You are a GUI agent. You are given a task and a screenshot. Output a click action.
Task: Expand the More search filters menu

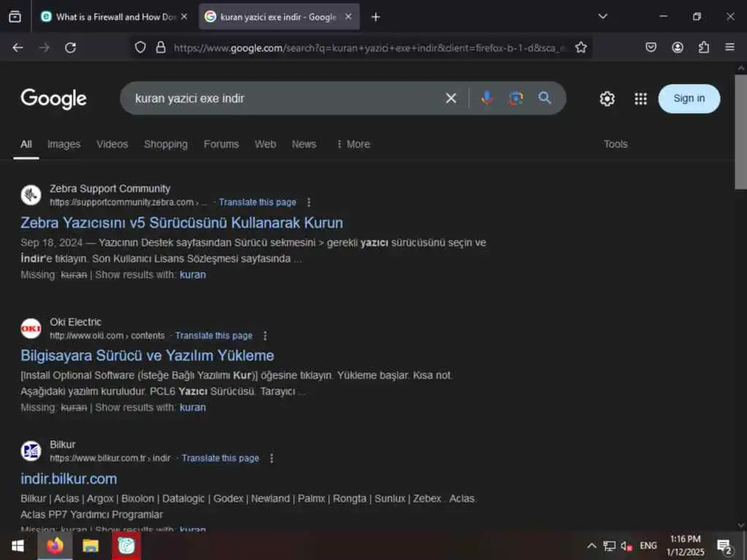click(354, 144)
